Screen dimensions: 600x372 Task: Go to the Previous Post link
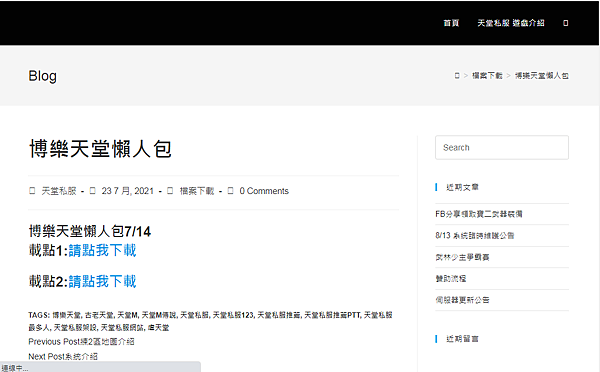coord(81,341)
